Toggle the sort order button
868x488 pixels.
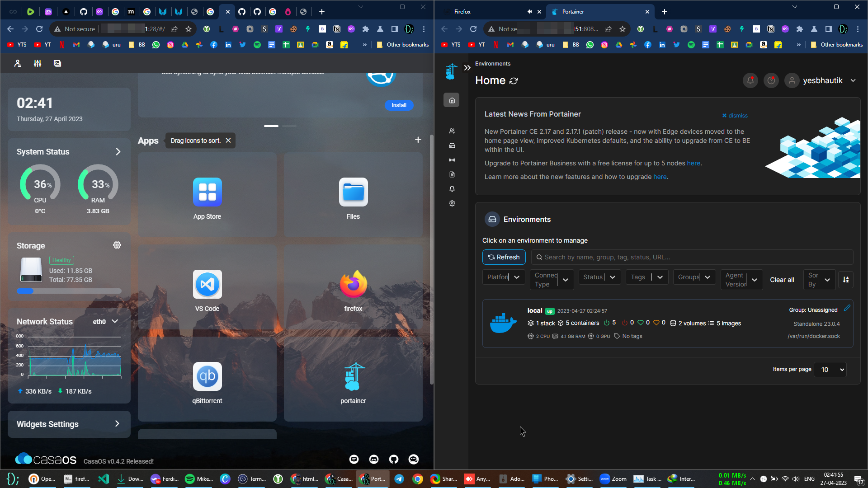click(x=845, y=280)
